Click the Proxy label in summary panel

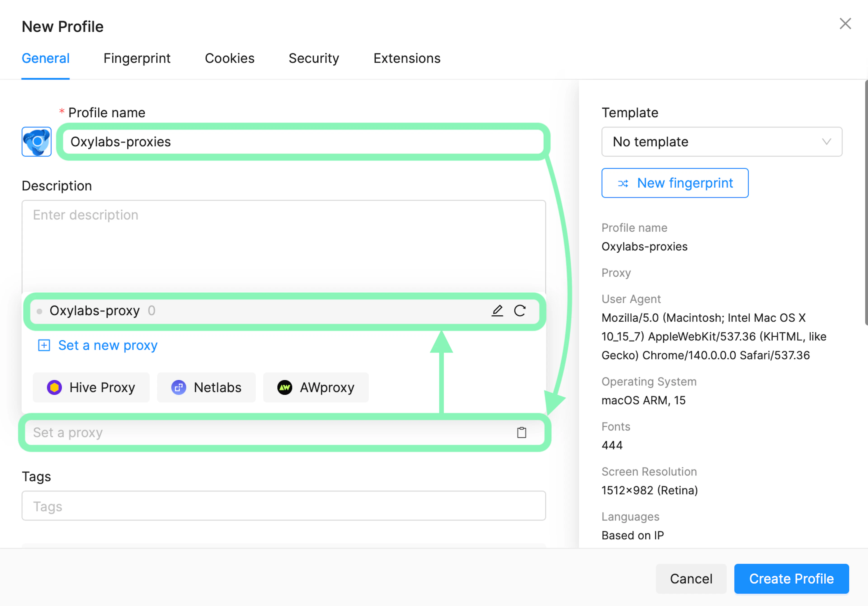tap(616, 273)
